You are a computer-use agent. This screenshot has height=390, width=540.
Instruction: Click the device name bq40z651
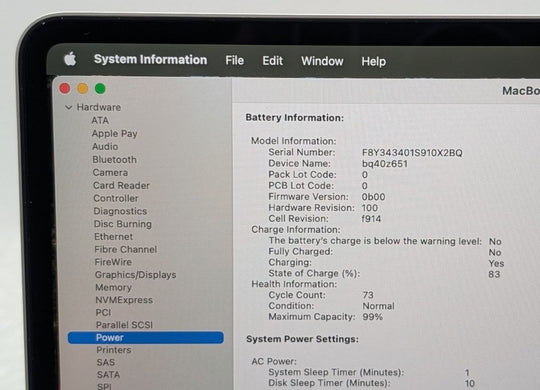coord(385,164)
